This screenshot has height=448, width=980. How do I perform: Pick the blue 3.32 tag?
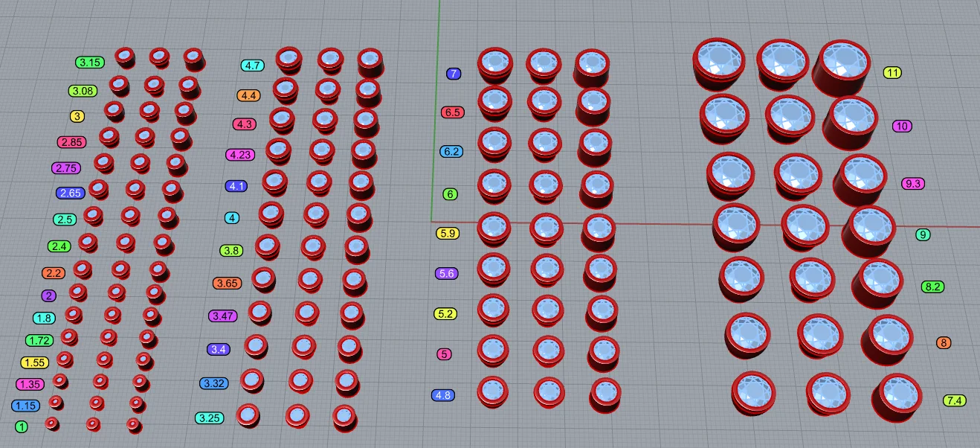coord(214,383)
